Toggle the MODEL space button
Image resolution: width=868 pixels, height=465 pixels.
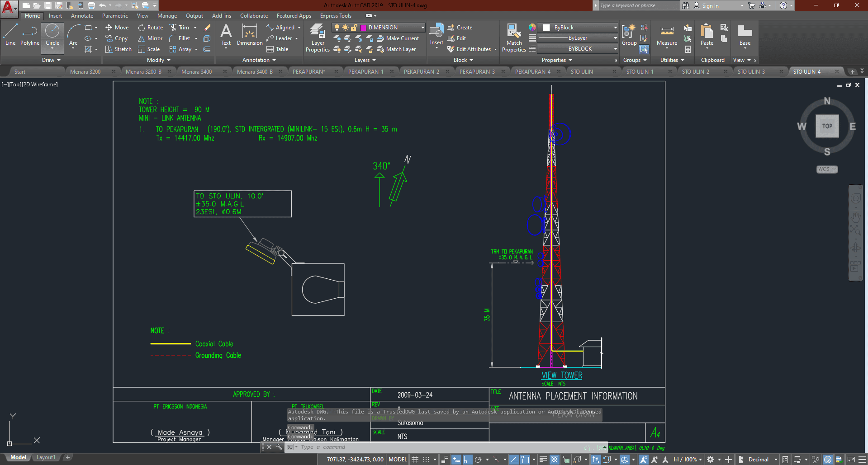(398, 460)
